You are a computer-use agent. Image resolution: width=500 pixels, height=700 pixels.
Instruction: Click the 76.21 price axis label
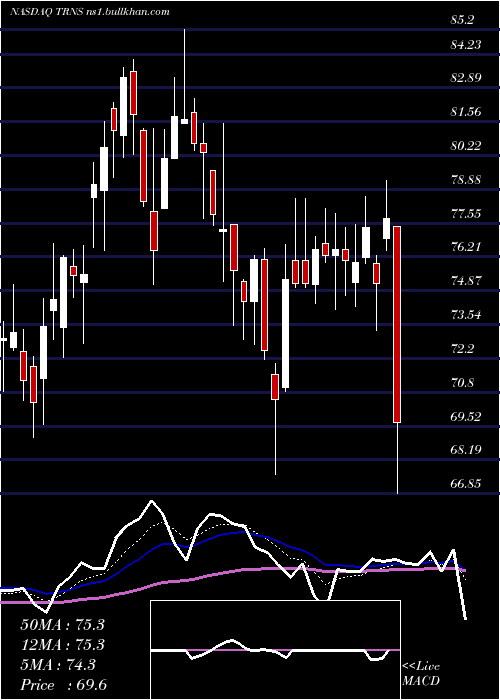point(466,247)
